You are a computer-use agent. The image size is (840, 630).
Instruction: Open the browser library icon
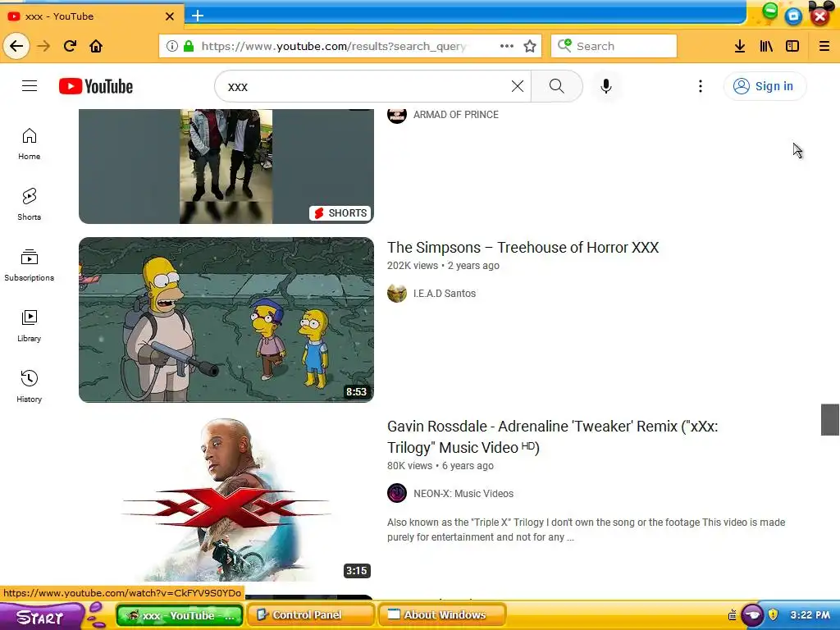766,46
